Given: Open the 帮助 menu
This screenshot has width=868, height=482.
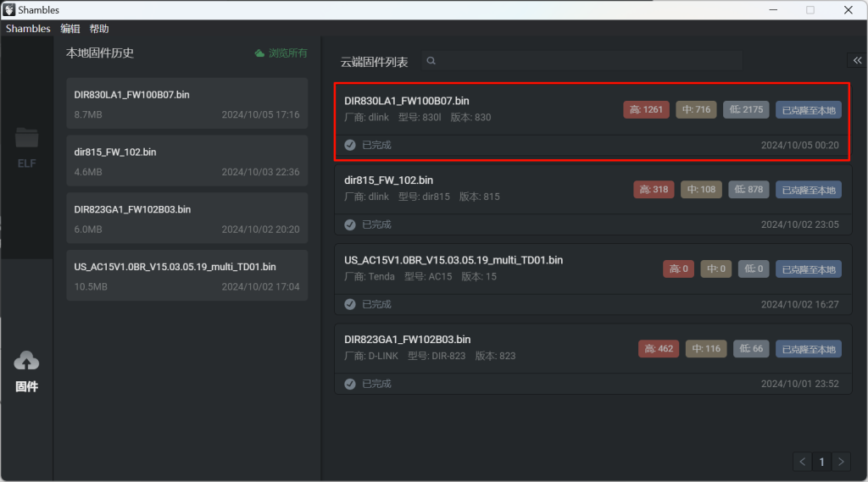Looking at the screenshot, I should (99, 29).
